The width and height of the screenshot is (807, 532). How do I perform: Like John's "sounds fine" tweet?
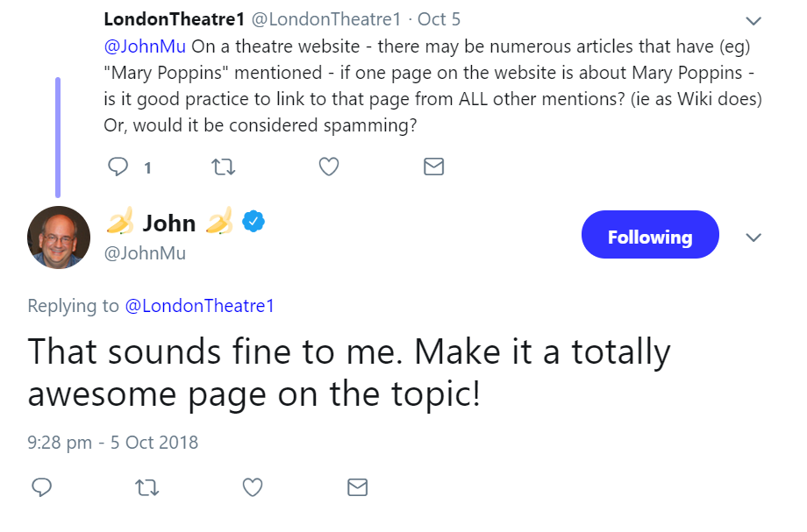point(253,487)
